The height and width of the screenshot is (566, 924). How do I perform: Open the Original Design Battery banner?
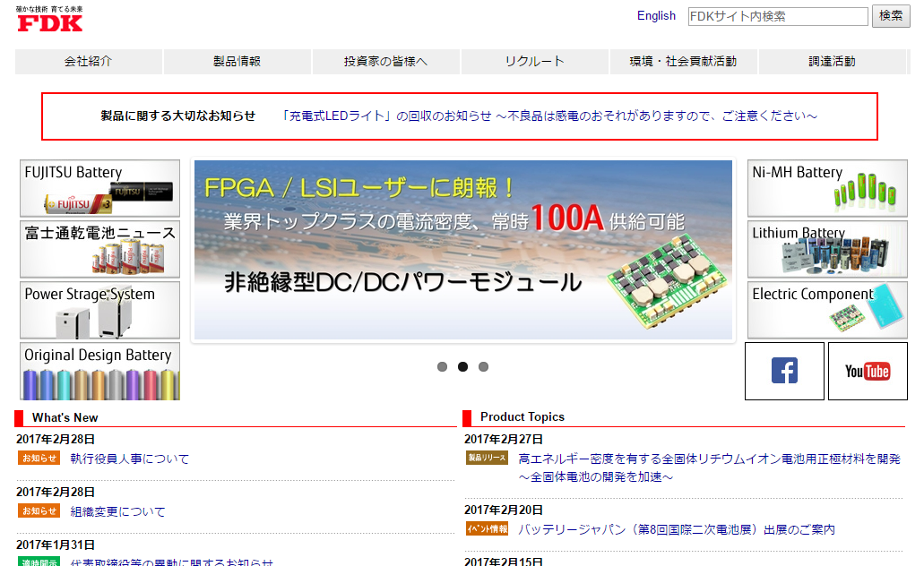point(99,371)
